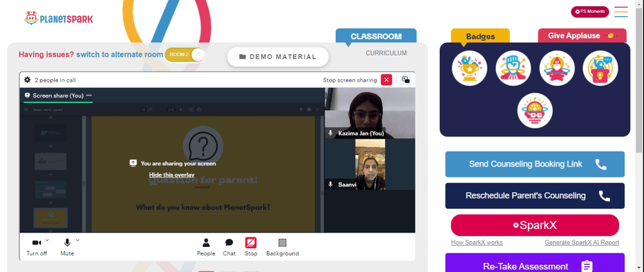Open Screen share options ellipsis

89,95
